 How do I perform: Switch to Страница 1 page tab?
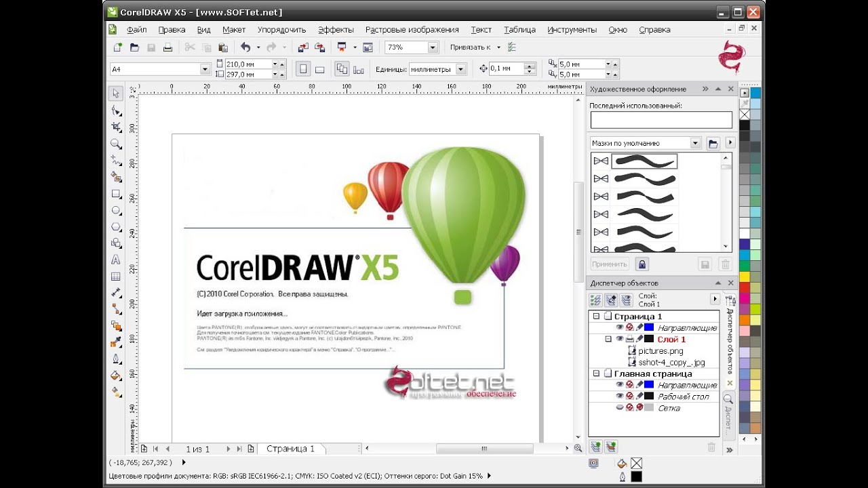click(x=290, y=449)
